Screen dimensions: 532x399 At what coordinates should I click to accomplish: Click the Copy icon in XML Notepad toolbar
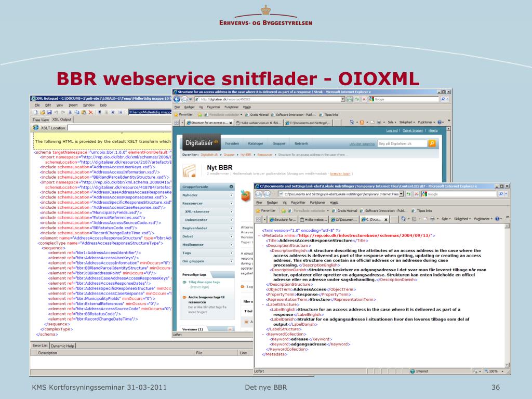coord(77,112)
